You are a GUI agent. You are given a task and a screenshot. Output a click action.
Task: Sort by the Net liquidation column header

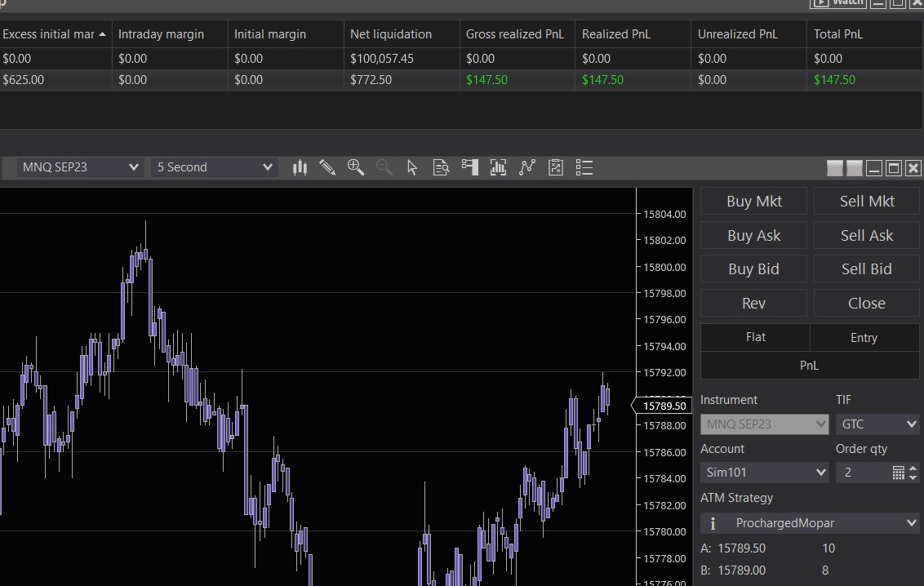point(391,34)
